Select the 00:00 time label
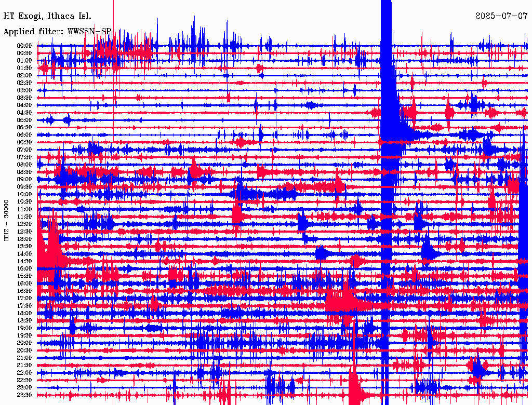Image resolution: width=532 pixels, height=405 pixels. click(x=24, y=46)
